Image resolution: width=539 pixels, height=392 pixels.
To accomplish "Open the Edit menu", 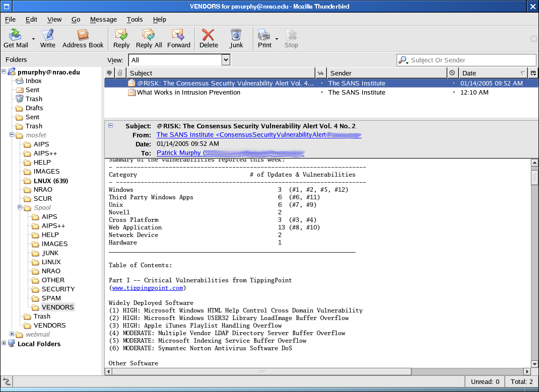I will [31, 19].
